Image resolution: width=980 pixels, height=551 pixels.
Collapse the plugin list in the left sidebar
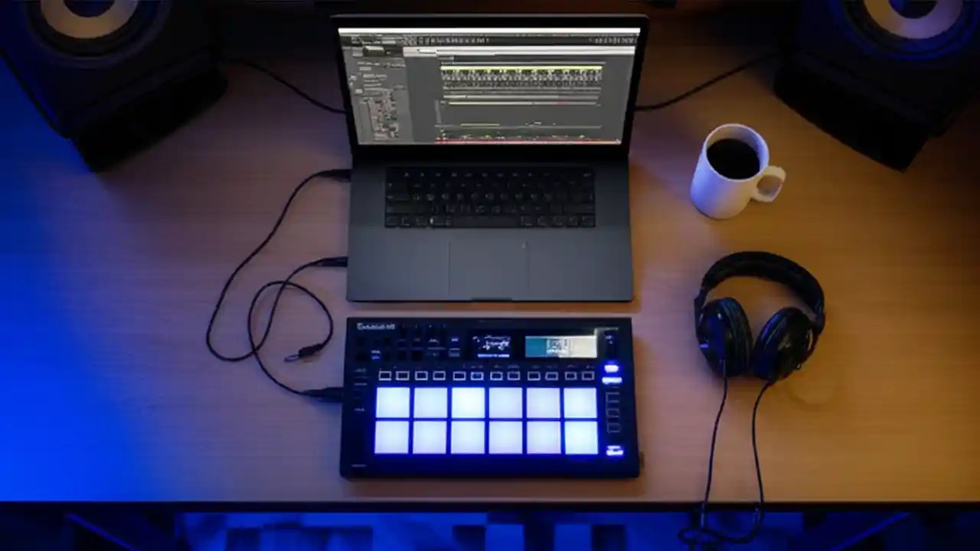pyautogui.click(x=360, y=88)
